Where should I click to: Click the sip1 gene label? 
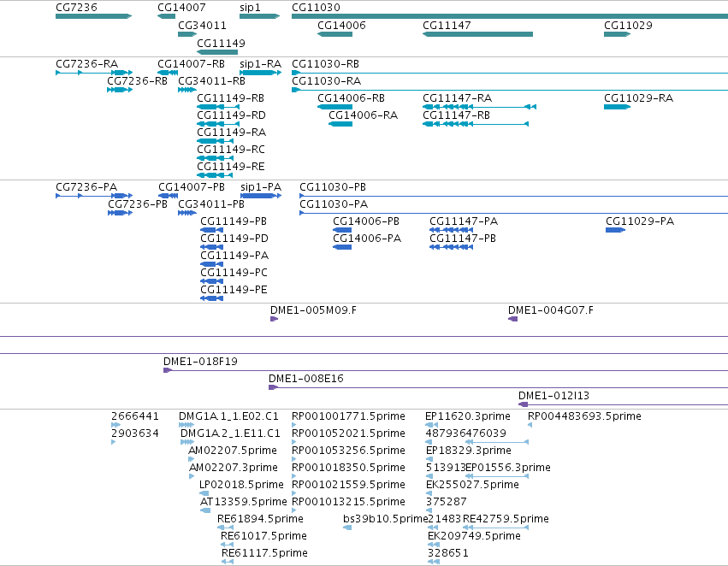pos(251,8)
